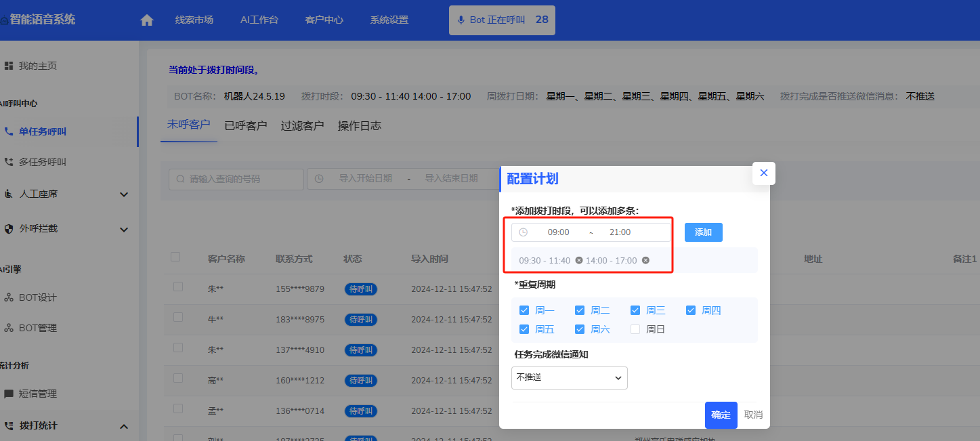Click the home icon in top navigation
The height and width of the screenshot is (441, 980).
pos(147,20)
